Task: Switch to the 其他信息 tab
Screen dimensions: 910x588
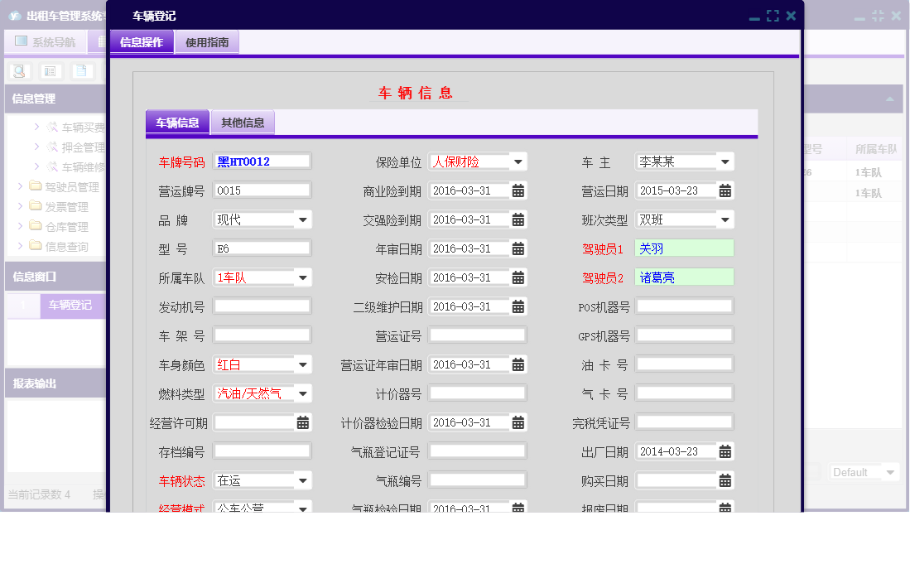Action: click(x=243, y=122)
